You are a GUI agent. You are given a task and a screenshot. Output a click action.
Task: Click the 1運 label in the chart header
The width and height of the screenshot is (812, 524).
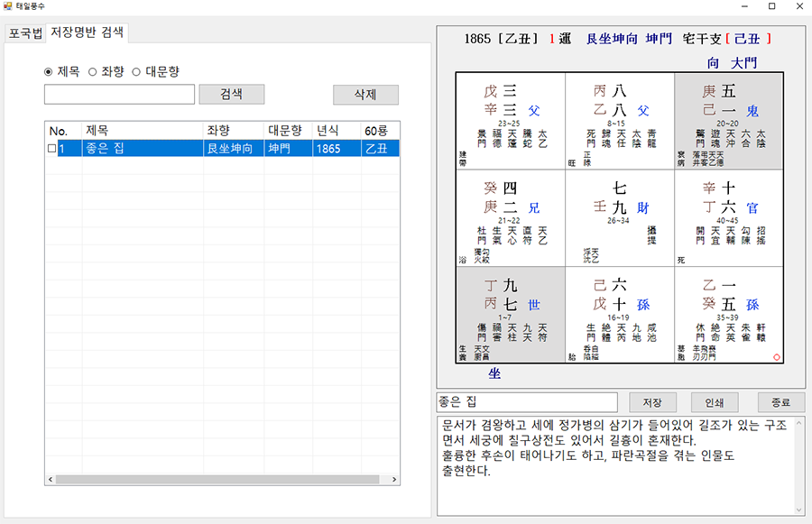coord(559,39)
